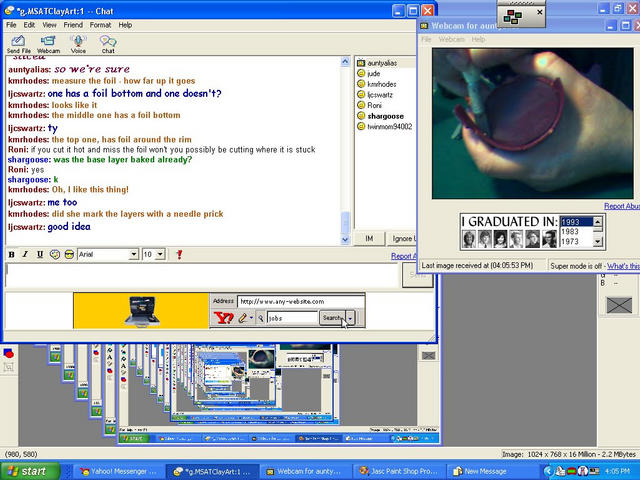Click the briefcase image in yellow banner
This screenshot has height=480, width=640.
point(141,311)
